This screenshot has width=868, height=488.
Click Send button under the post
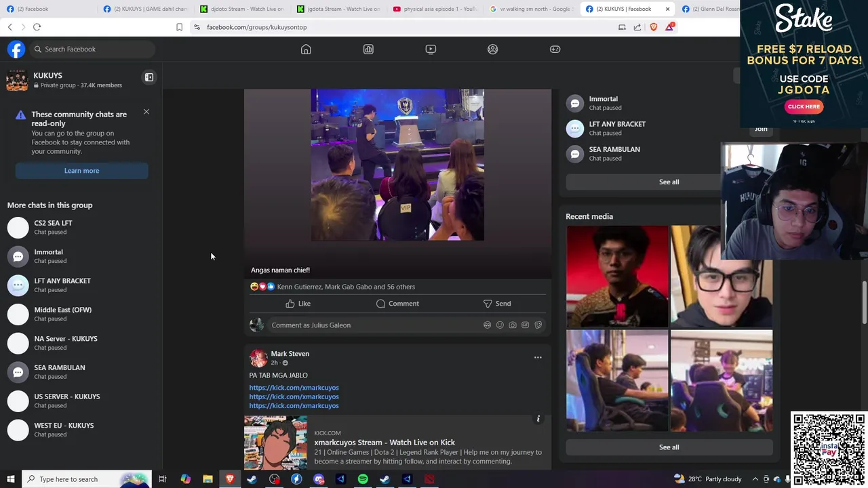click(x=497, y=304)
